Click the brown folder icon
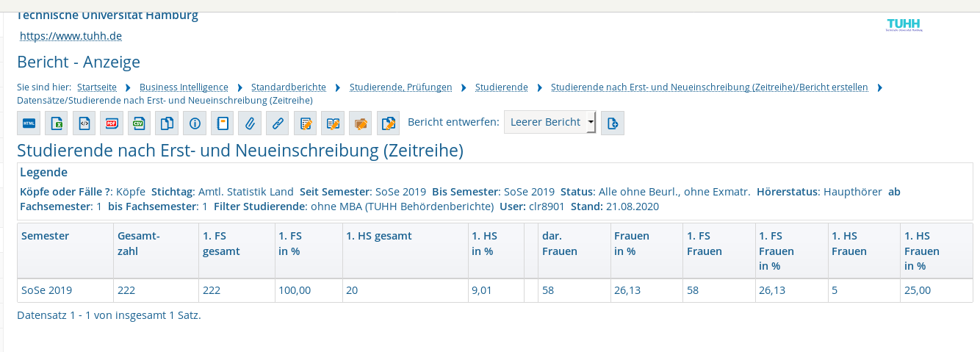The width and height of the screenshot is (980, 352). (360, 123)
